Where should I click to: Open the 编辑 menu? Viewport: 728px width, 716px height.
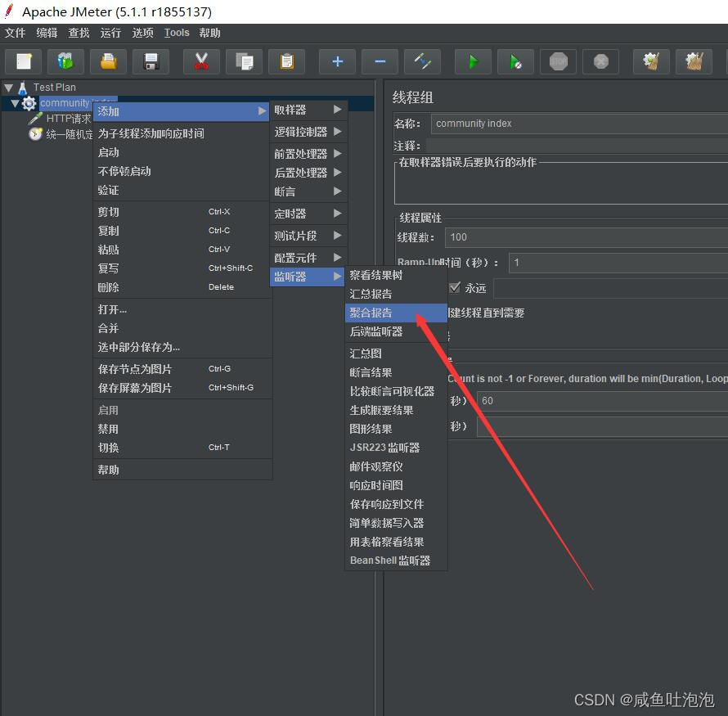47,33
